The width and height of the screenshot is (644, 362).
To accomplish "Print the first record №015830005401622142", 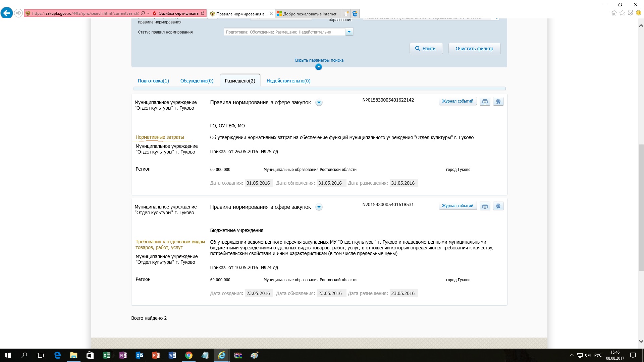I will (485, 102).
